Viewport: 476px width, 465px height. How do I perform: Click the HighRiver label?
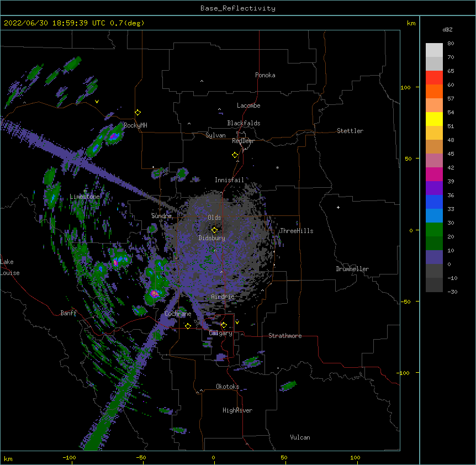[237, 410]
